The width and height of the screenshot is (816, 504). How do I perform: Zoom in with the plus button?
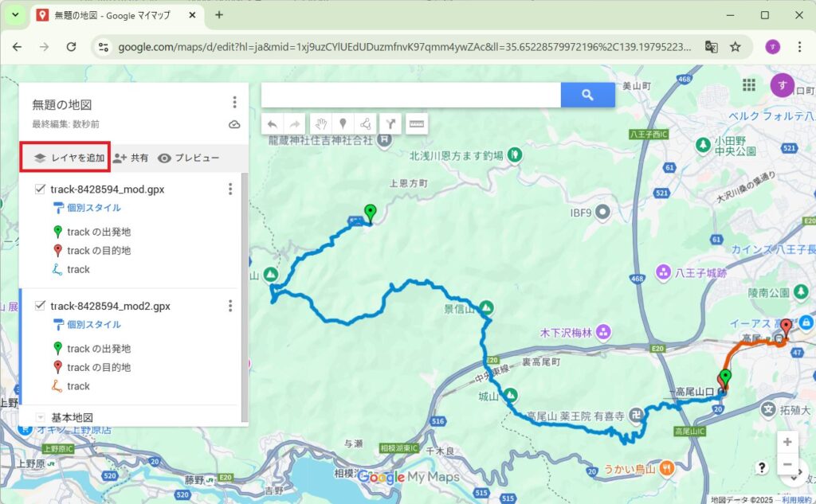tap(787, 442)
